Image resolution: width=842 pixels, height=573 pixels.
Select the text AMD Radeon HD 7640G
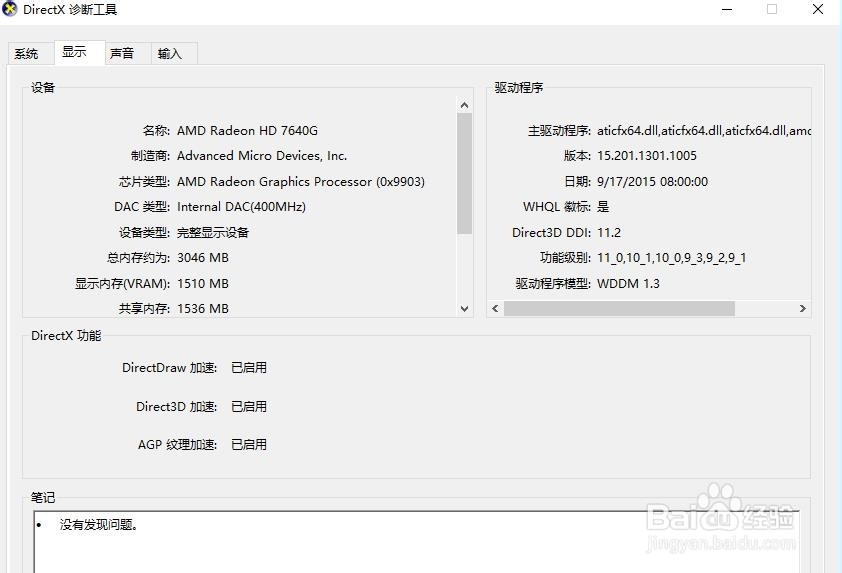point(248,130)
